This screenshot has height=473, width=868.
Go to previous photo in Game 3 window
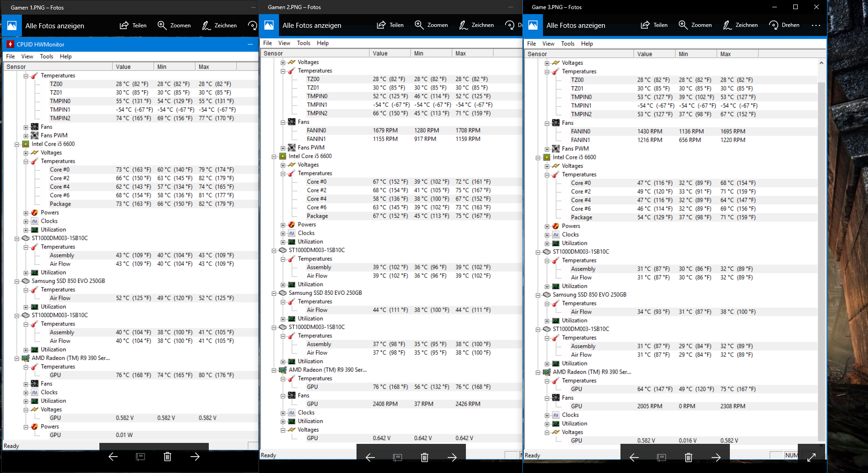click(634, 458)
